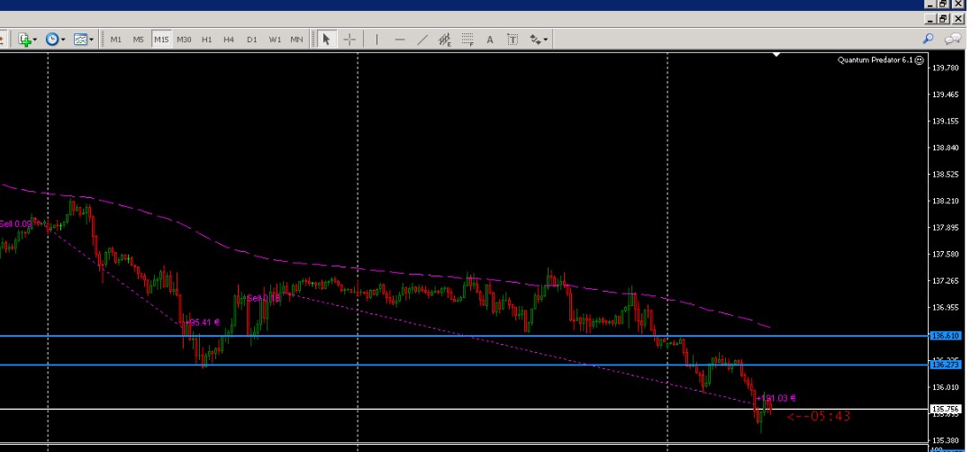Click the 139.780 price scale value
980x452 pixels.
coord(945,68)
